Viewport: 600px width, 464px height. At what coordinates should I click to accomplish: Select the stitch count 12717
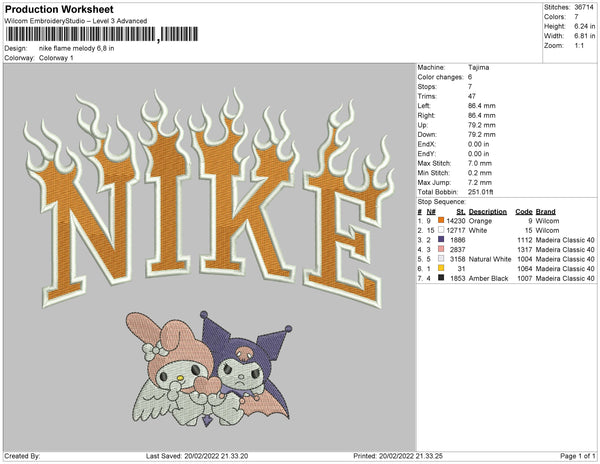(456, 231)
